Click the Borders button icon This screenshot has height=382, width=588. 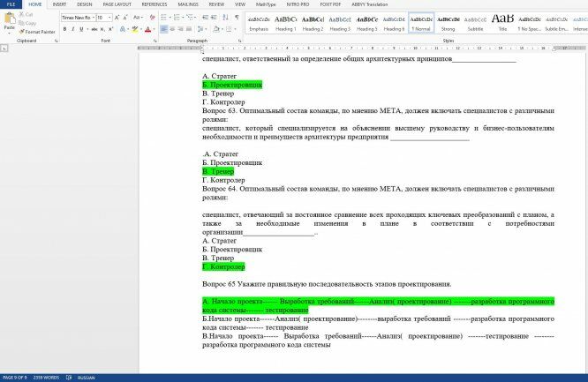pyautogui.click(x=229, y=29)
